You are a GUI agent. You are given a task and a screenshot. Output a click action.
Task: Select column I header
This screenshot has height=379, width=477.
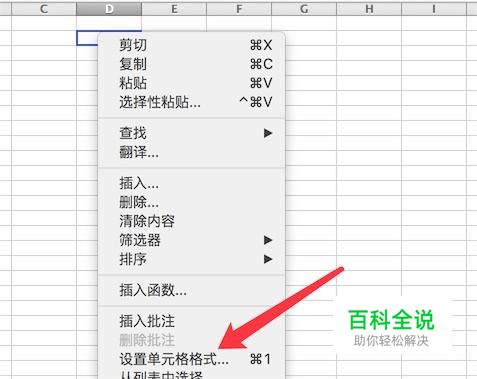pyautogui.click(x=434, y=9)
